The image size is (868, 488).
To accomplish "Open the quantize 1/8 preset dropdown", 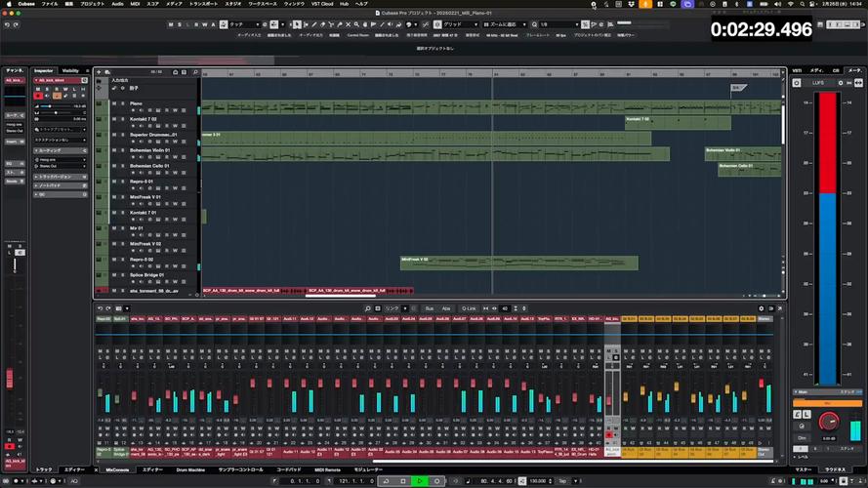I will 559,25.
